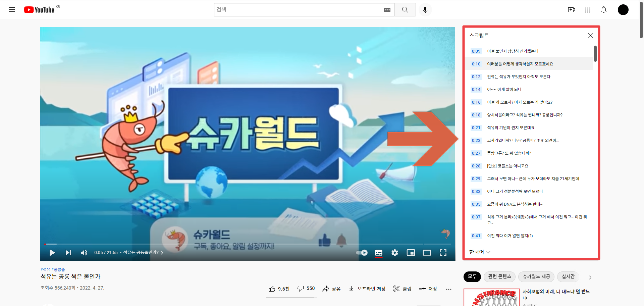This screenshot has height=306, width=644.
Task: Open the 한국어 transcript language dropdown
Action: pyautogui.click(x=480, y=252)
